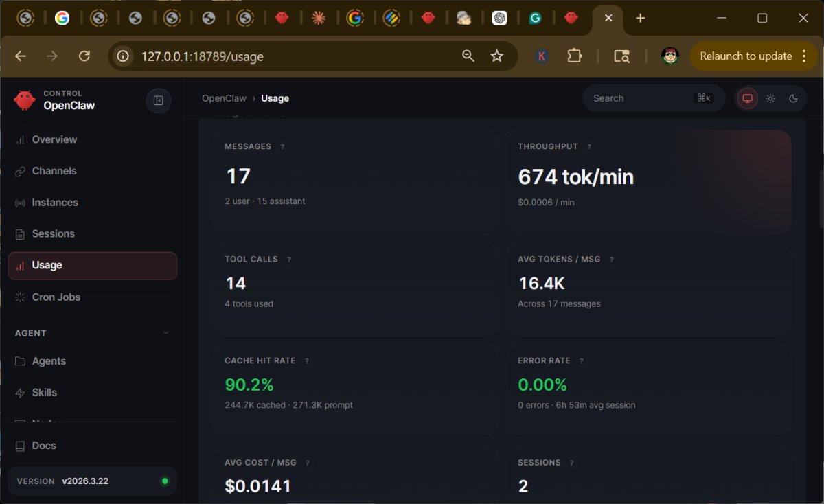The width and height of the screenshot is (824, 504).
Task: Show help for TOOL CALLS metric
Action: (x=289, y=260)
